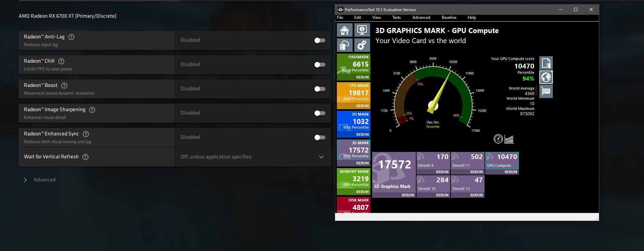
Task: Enable the Radeon Enhanced Sync toggle
Action: [x=320, y=137]
